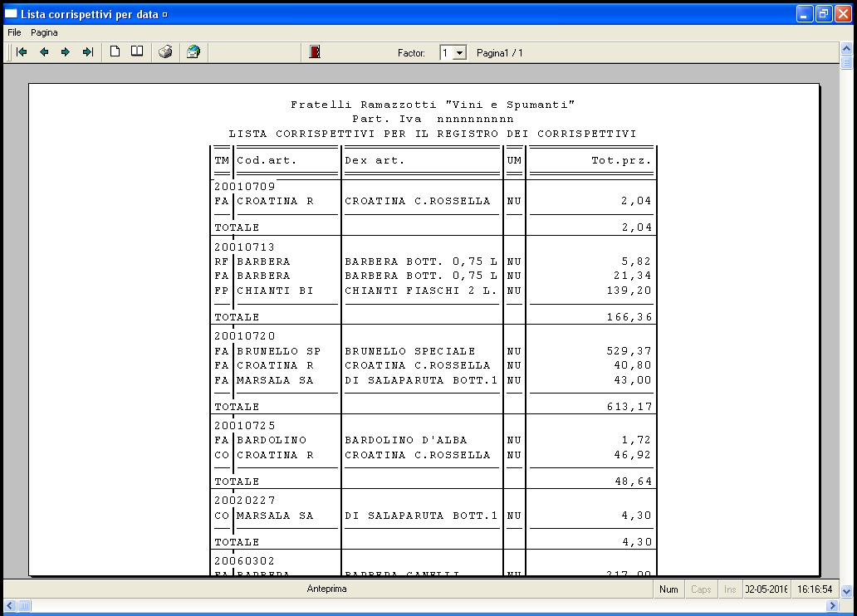857x616 pixels.
Task: Click the horizontal scrollbar thumb
Action: click(x=24, y=605)
